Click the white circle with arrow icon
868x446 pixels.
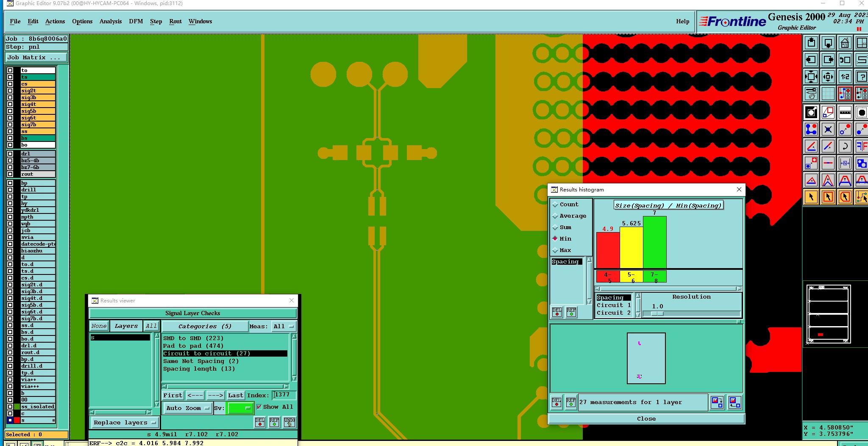pos(811,112)
